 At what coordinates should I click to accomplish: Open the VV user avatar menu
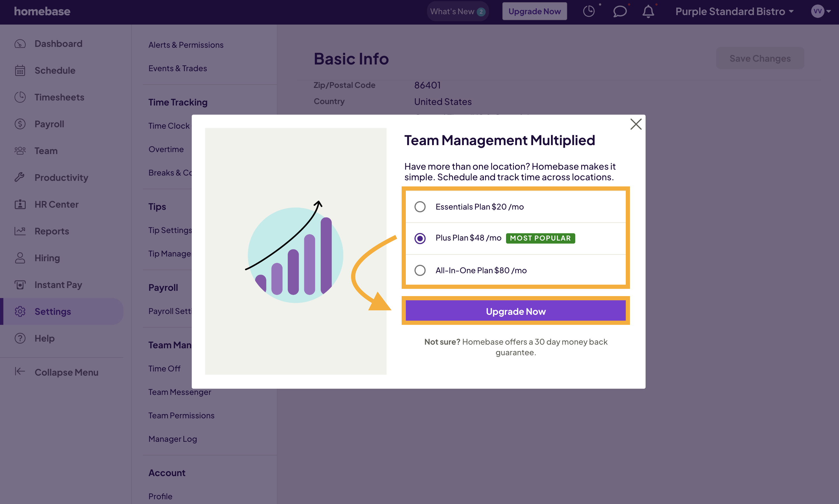pos(821,11)
